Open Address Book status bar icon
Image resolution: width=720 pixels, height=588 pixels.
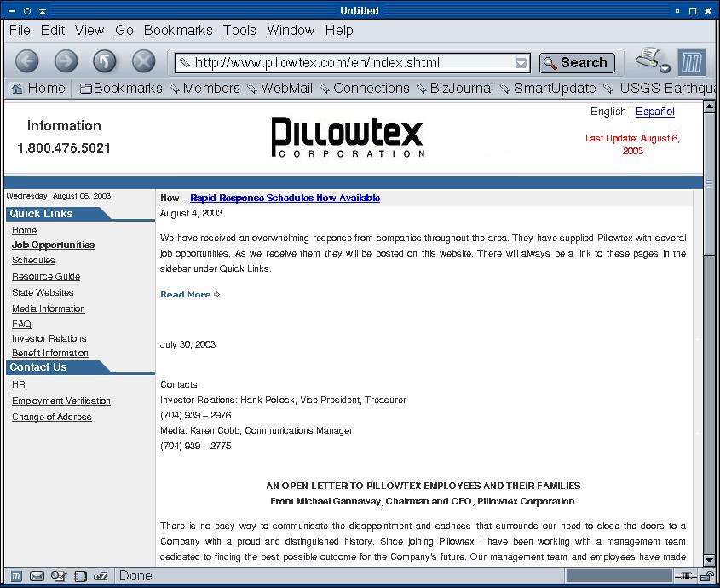pyautogui.click(x=80, y=576)
